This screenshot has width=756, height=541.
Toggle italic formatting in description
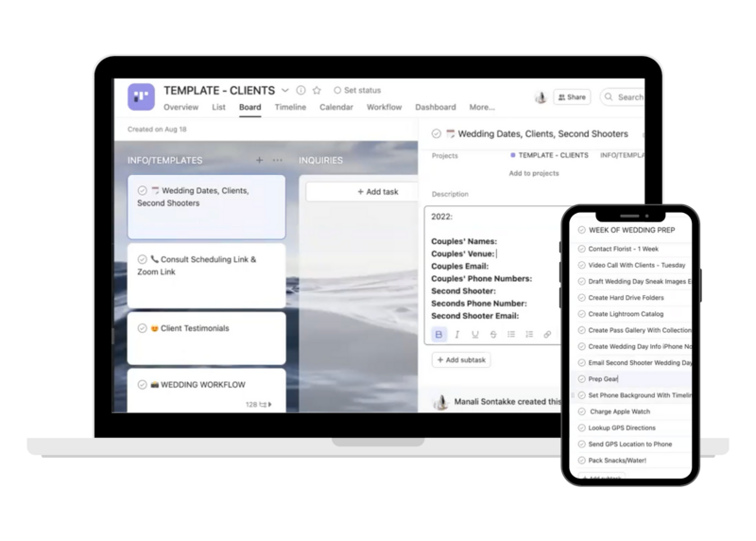457,334
